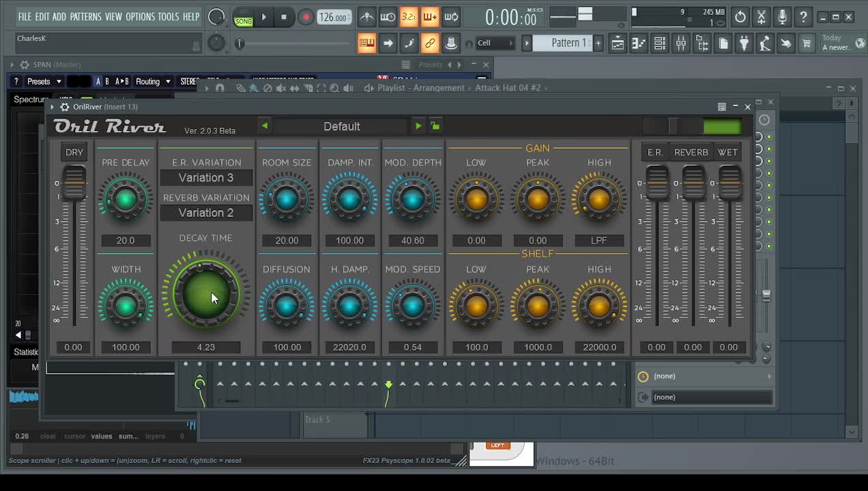Open the Reverb Variation selector showing Variation 2
Image resolution: width=868 pixels, height=491 pixels.
[206, 213]
